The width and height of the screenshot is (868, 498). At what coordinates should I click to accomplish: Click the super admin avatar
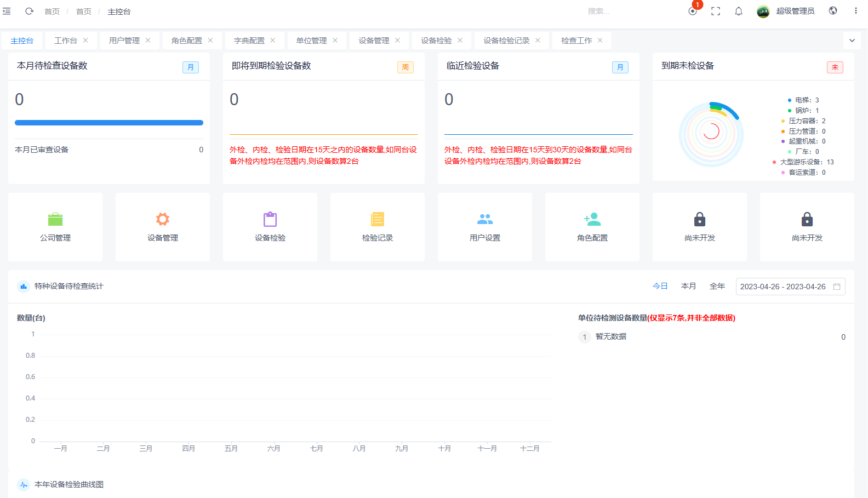click(x=763, y=11)
